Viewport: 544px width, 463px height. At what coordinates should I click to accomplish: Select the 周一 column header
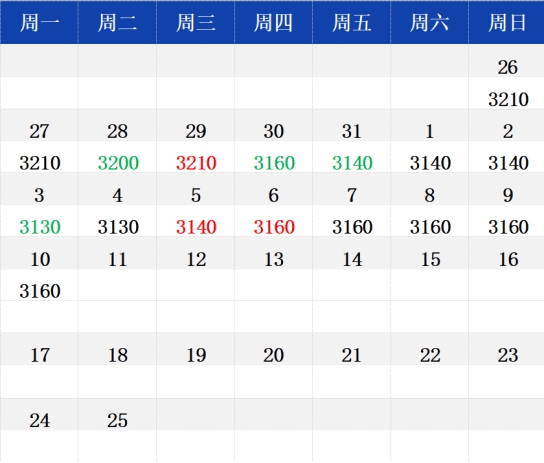39,23
